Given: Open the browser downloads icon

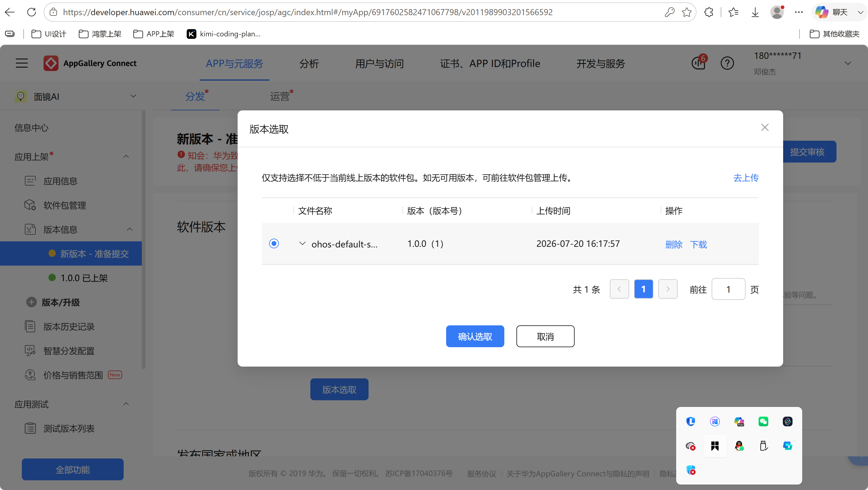Looking at the screenshot, I should tap(755, 12).
